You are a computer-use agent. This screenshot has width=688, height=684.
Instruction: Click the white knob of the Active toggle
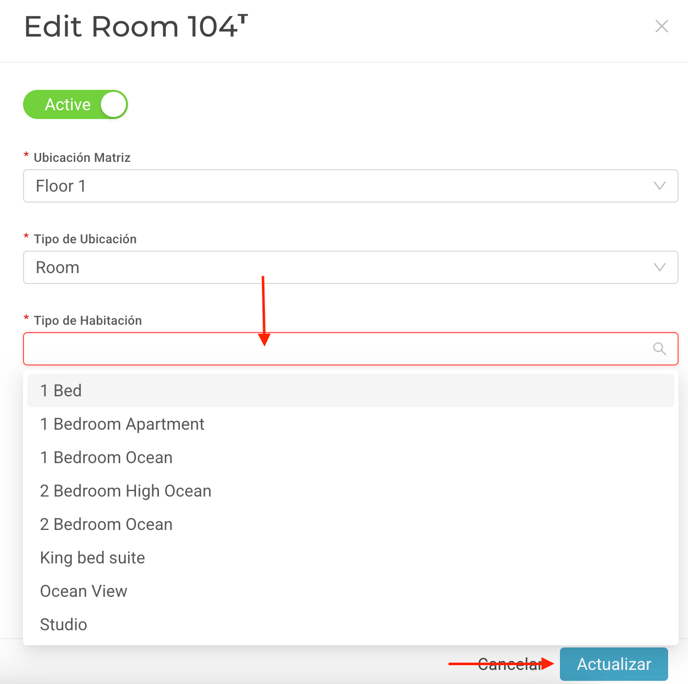(x=113, y=104)
